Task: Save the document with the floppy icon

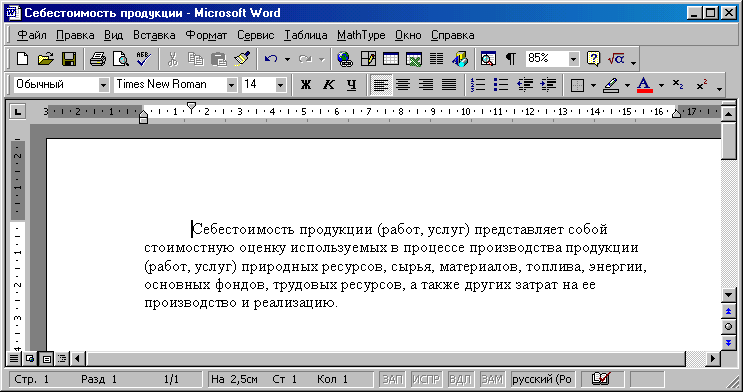Action: tap(69, 59)
